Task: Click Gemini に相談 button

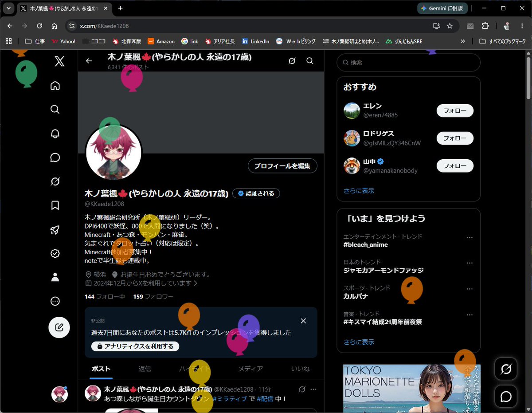Action: [442, 8]
